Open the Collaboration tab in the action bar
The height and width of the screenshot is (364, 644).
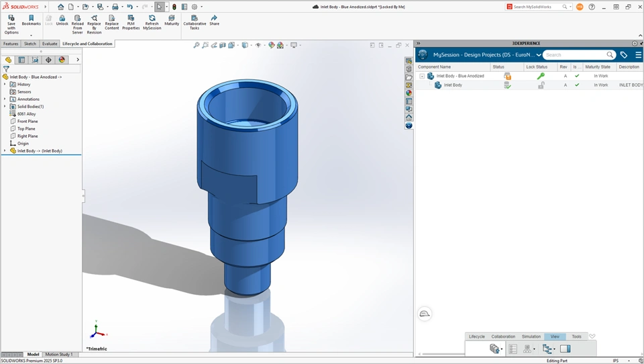pyautogui.click(x=503, y=336)
